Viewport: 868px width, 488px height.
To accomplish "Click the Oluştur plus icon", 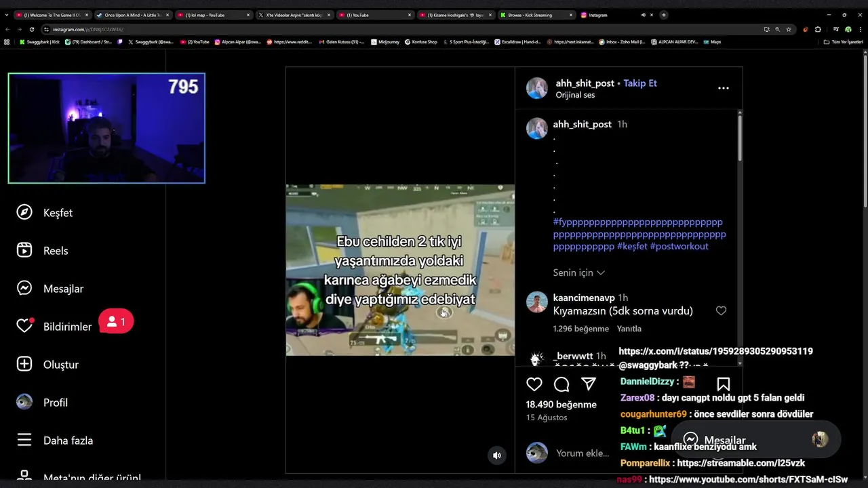I will click(24, 365).
